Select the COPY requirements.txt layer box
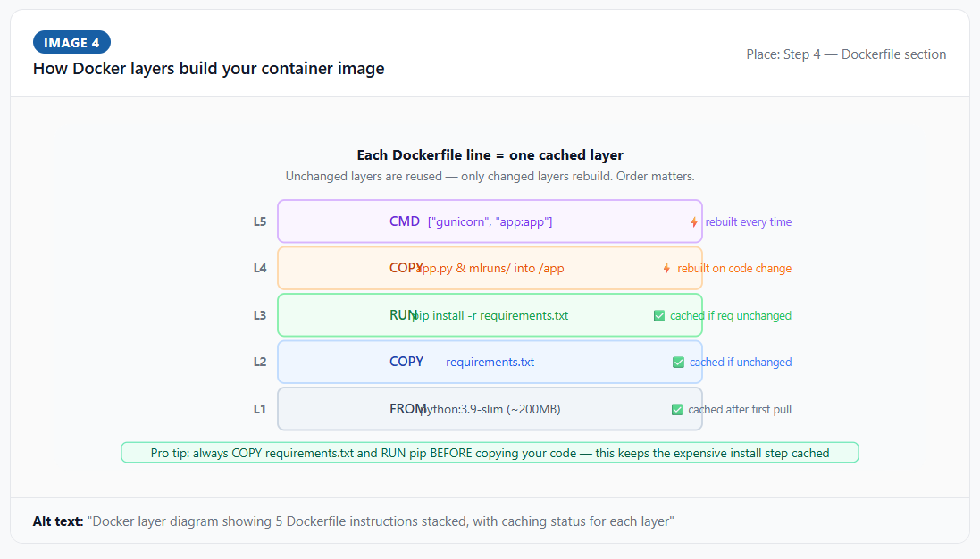980x559 pixels. coord(490,362)
